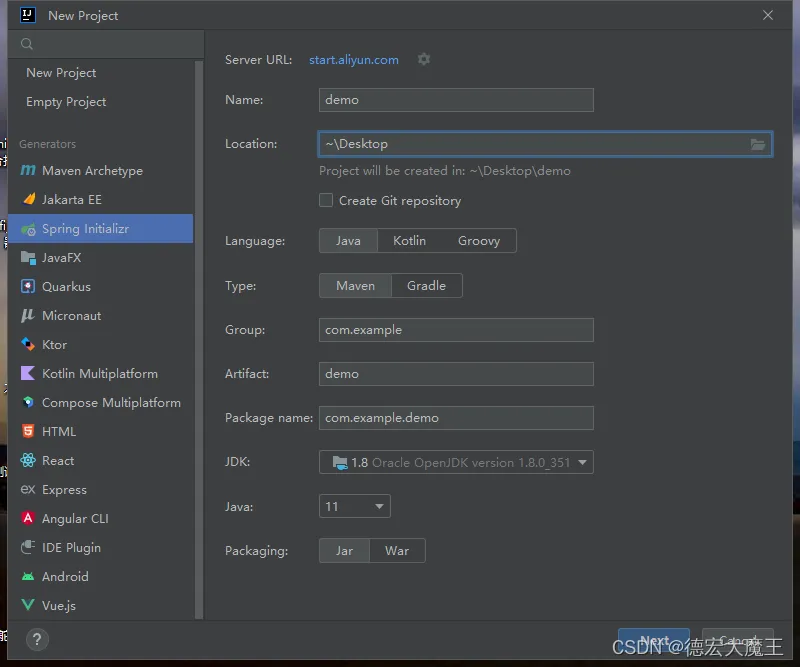Enable Create Git repository checkbox
Viewport: 800px width, 667px height.
coord(326,200)
